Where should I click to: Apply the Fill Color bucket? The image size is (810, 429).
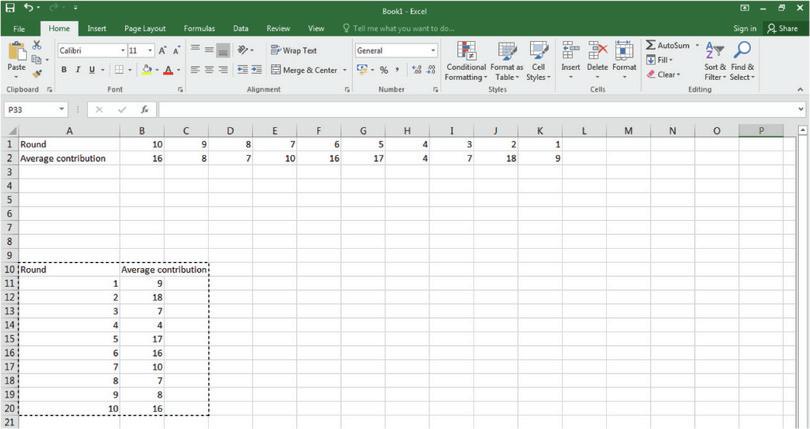(147, 70)
